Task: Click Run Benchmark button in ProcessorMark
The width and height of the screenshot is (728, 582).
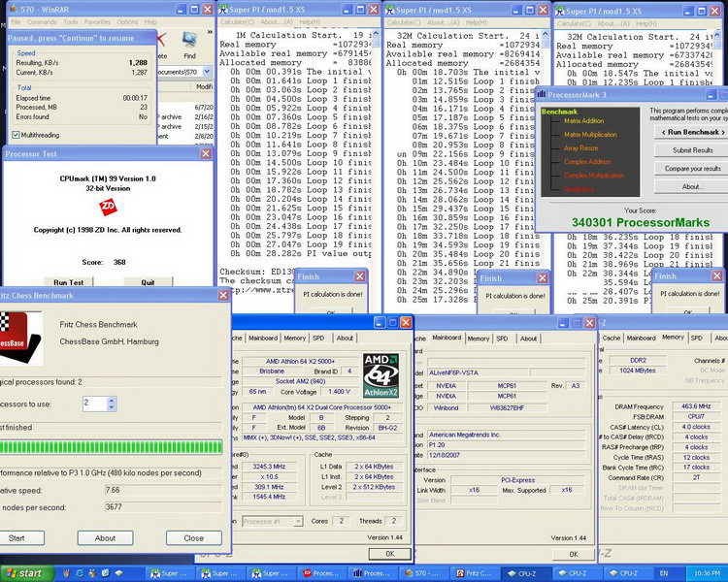Action: tap(693, 132)
